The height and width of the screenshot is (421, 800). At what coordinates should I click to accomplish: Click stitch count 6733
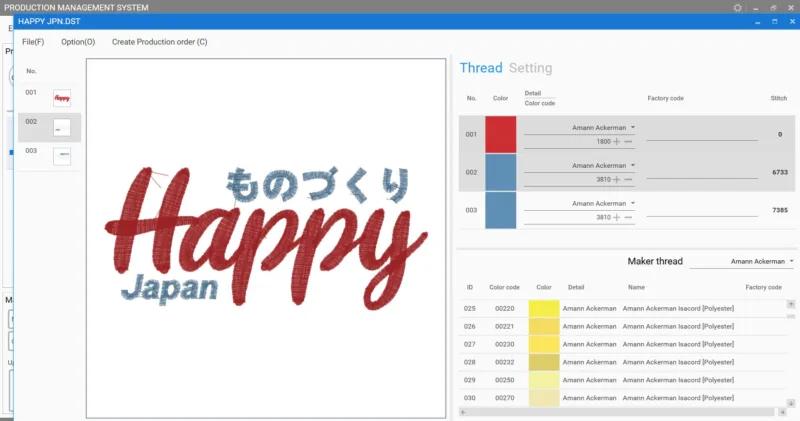780,172
